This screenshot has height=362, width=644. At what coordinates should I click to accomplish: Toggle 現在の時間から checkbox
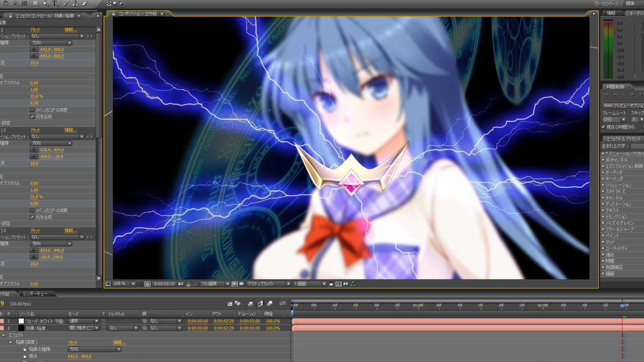coord(604,127)
